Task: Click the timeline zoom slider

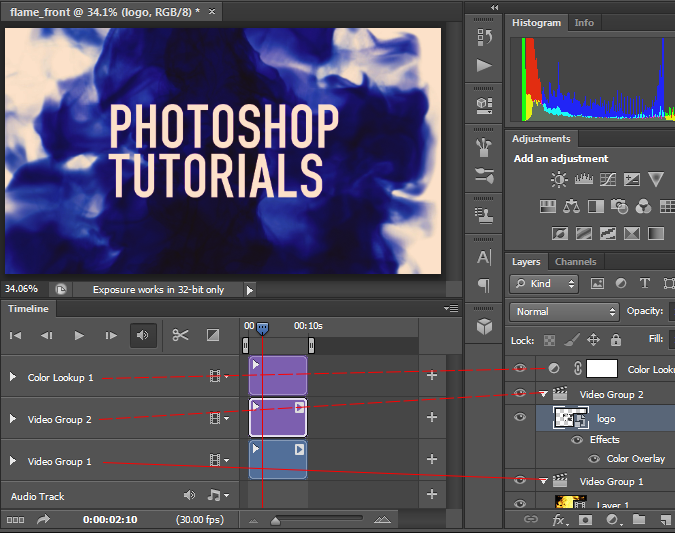Action: (x=276, y=519)
